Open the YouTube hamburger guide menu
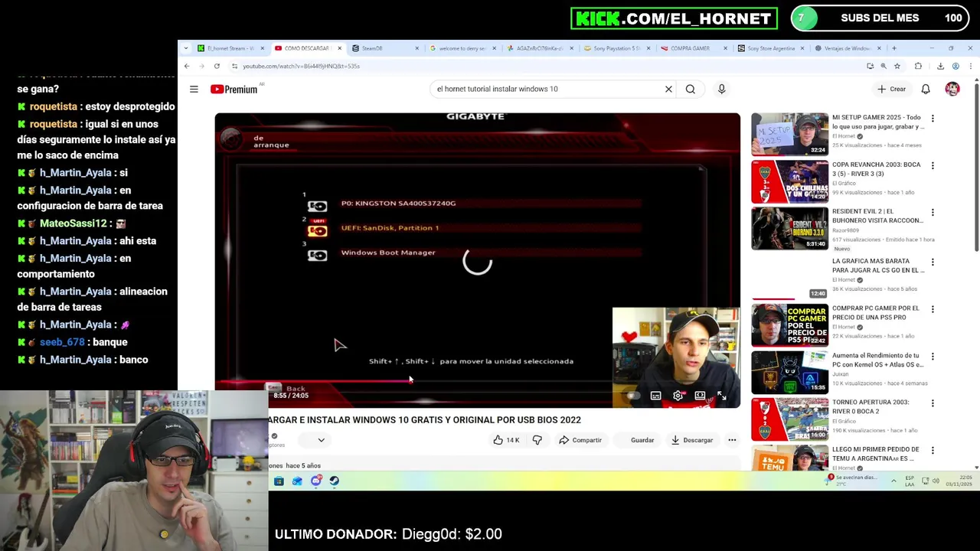980x551 pixels. pyautogui.click(x=194, y=90)
